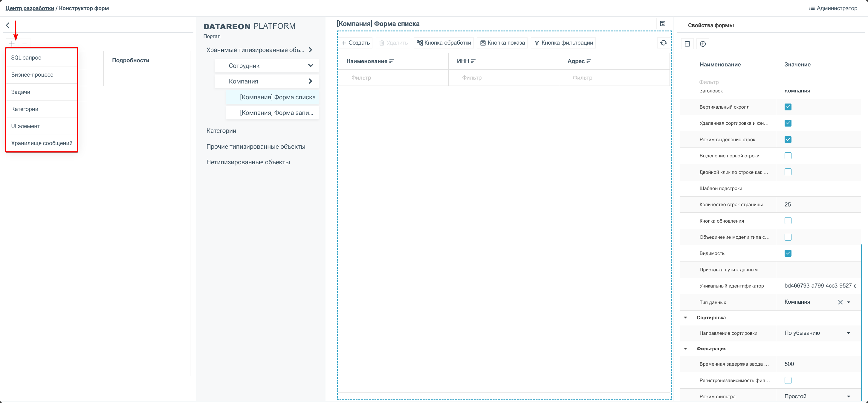Click the Создать button
Viewport: 868px width, 403px height.
355,43
